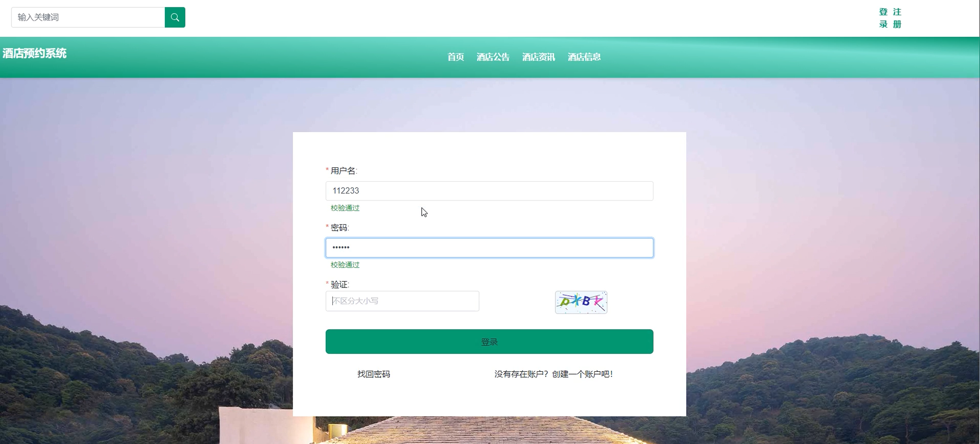
Task: Go to the 酒店公告 page
Action: point(493,57)
